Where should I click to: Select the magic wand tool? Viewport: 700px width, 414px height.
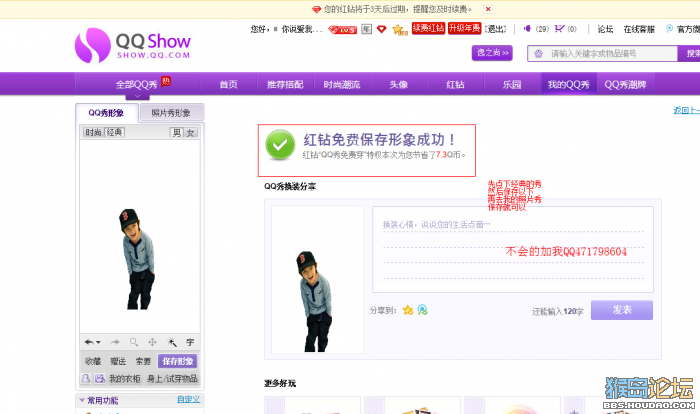[x=172, y=342]
